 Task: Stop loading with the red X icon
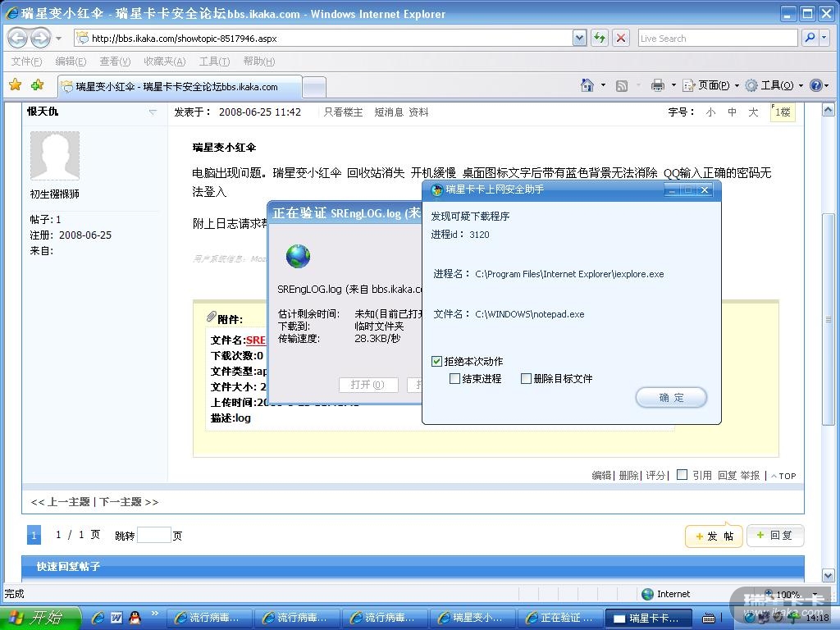(621, 38)
